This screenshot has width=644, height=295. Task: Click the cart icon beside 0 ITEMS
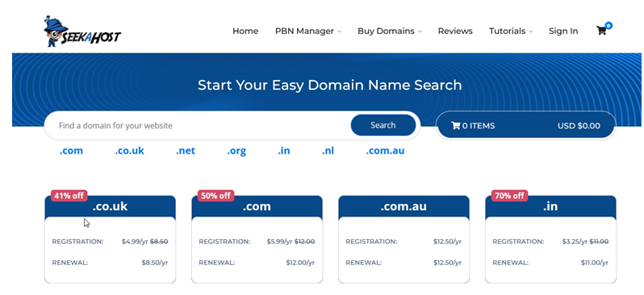click(x=455, y=126)
